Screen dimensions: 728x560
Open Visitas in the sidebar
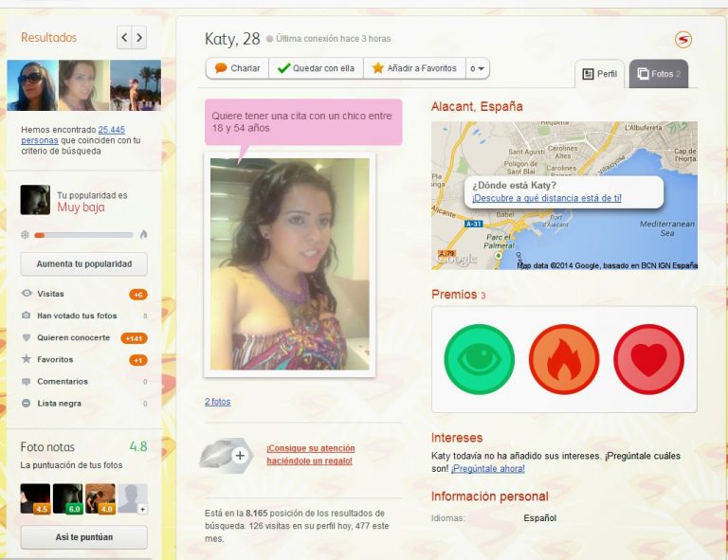click(50, 294)
